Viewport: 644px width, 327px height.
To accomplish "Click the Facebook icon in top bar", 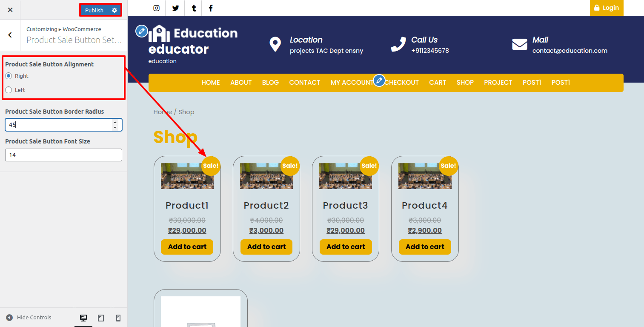I will pyautogui.click(x=211, y=8).
